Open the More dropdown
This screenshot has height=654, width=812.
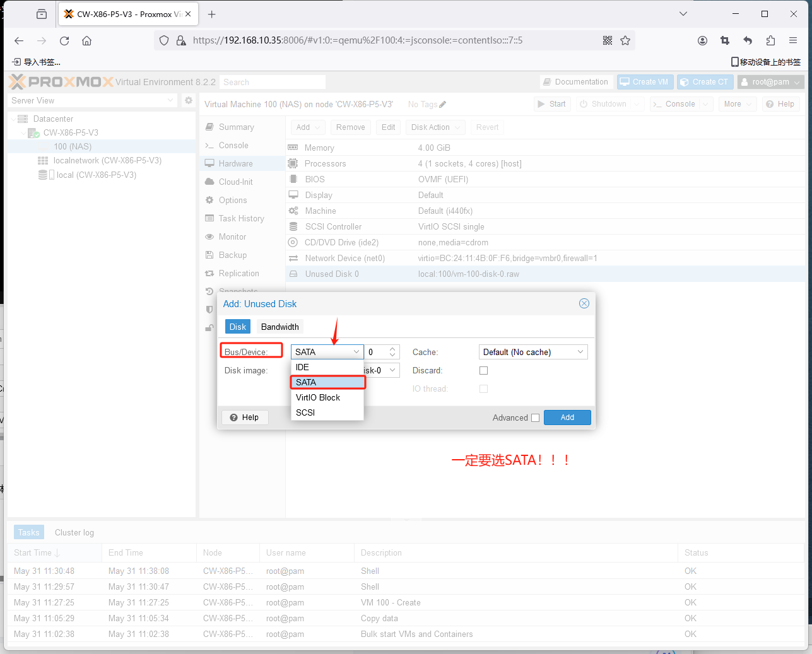coord(737,104)
